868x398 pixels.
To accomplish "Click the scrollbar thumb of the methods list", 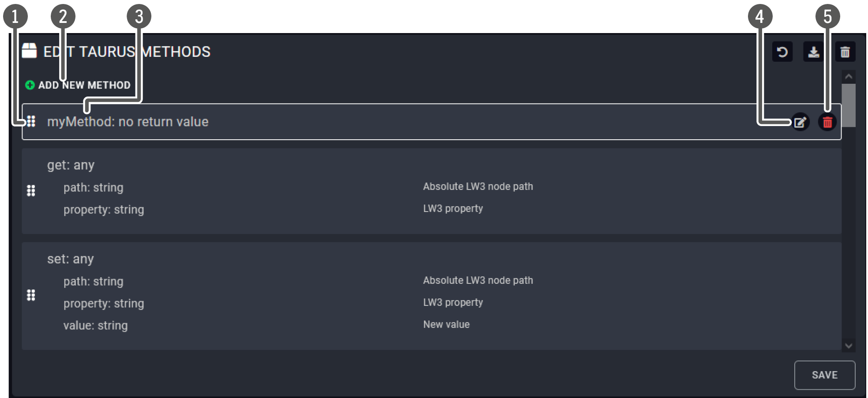I will tap(848, 105).
